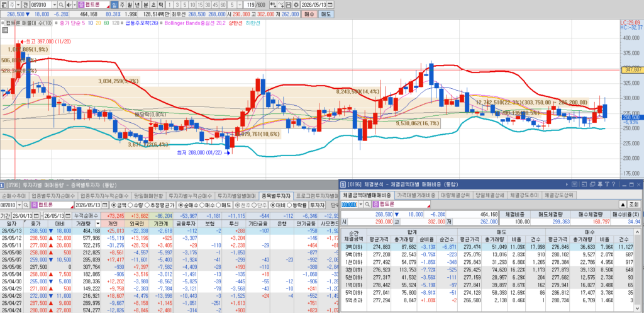The image size is (644, 313).
Task: Click the cascade windows icon in titlebar
Action: [x=592, y=185]
